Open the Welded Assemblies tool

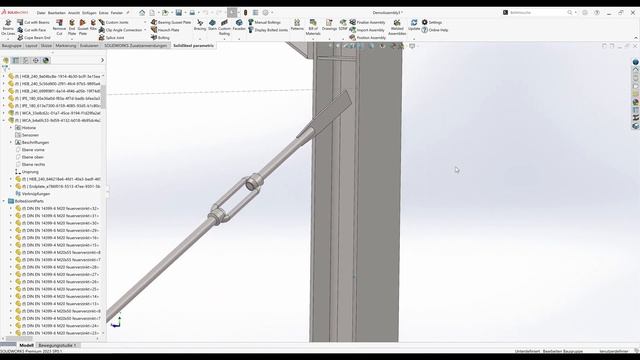(397, 27)
